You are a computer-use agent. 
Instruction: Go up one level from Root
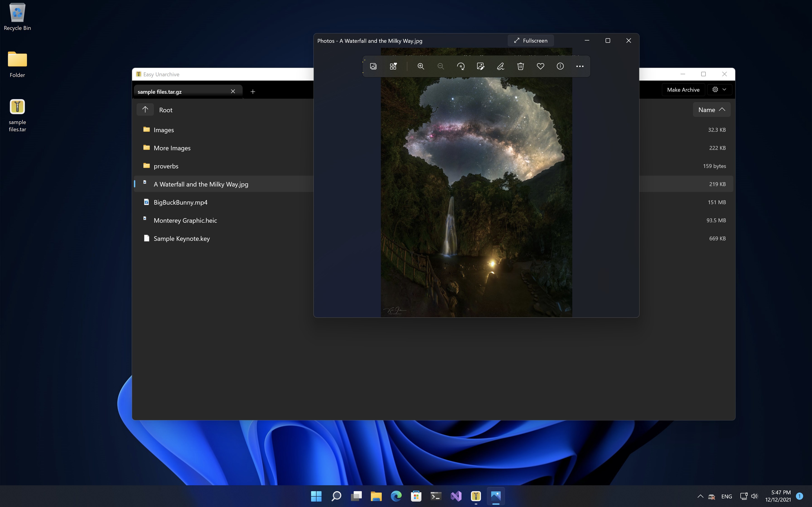pyautogui.click(x=145, y=110)
